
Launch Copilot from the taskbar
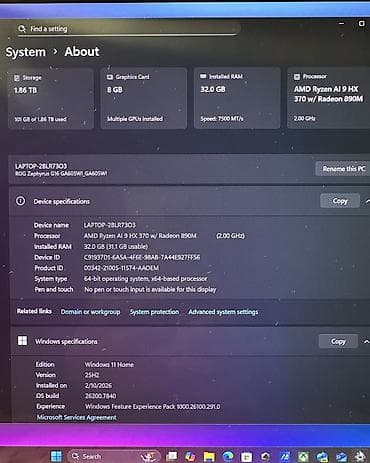click(190, 456)
